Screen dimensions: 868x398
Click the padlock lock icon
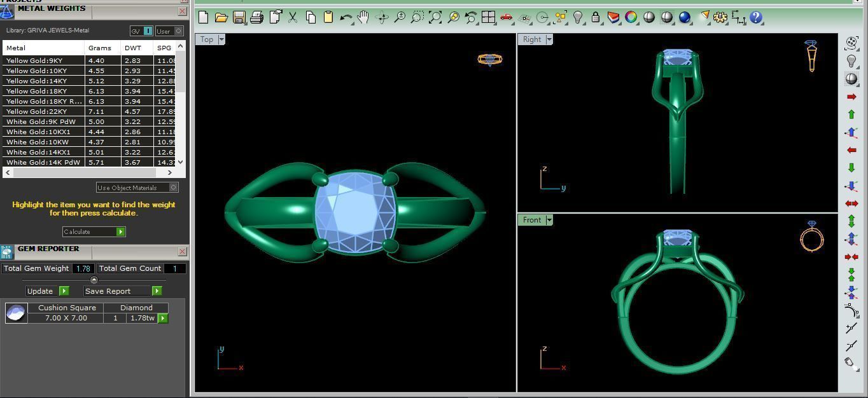point(596,18)
